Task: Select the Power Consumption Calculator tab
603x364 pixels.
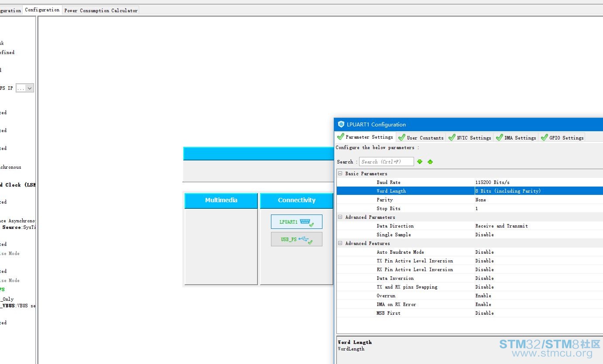Action: [101, 10]
